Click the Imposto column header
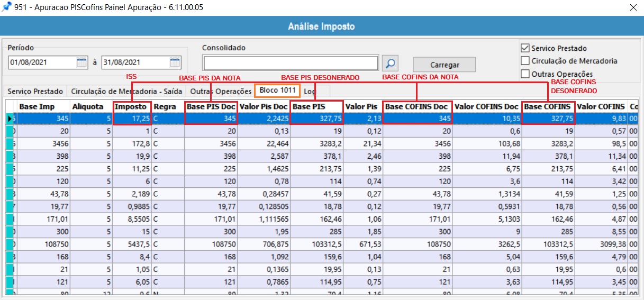 tap(132, 106)
